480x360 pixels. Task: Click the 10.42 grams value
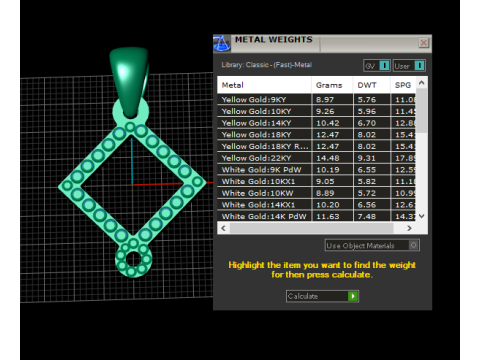(328, 123)
